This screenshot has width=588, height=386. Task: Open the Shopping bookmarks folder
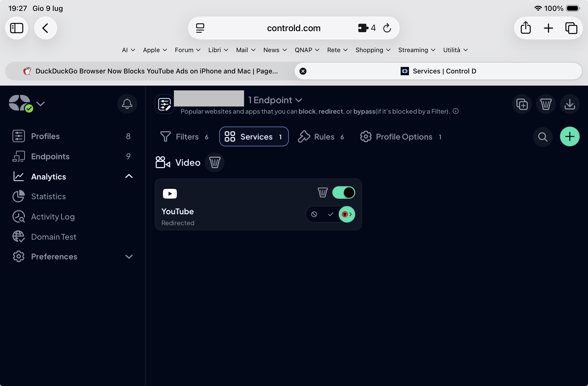(373, 50)
